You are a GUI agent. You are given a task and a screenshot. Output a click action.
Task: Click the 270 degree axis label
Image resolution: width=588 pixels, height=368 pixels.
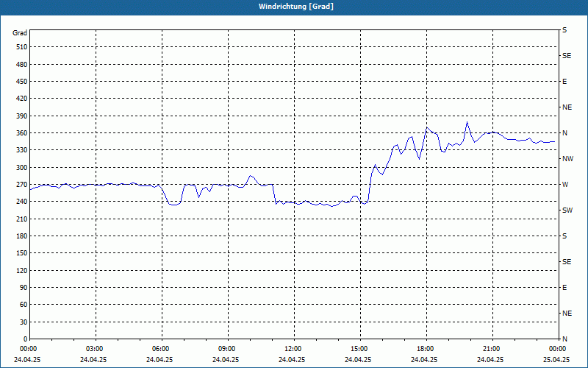pos(22,185)
